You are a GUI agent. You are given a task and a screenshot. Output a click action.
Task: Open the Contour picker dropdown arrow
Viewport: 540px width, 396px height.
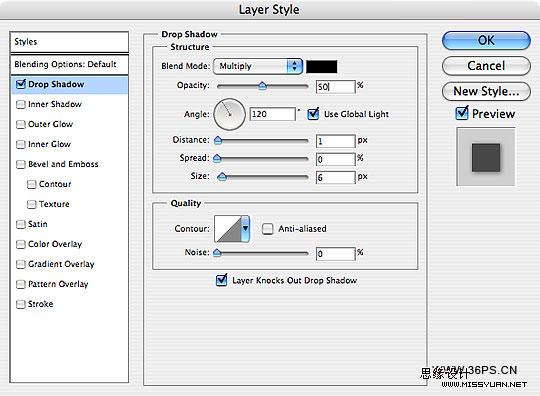pos(245,229)
